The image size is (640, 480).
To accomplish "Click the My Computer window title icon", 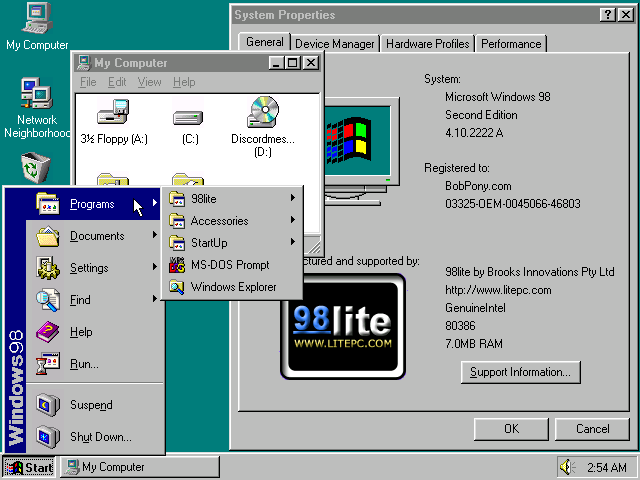I will (84, 62).
